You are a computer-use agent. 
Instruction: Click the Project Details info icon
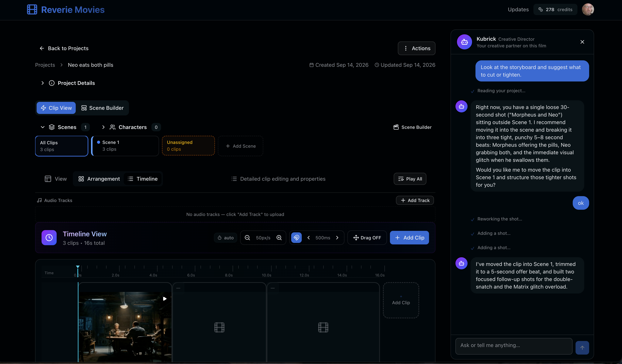(x=52, y=83)
